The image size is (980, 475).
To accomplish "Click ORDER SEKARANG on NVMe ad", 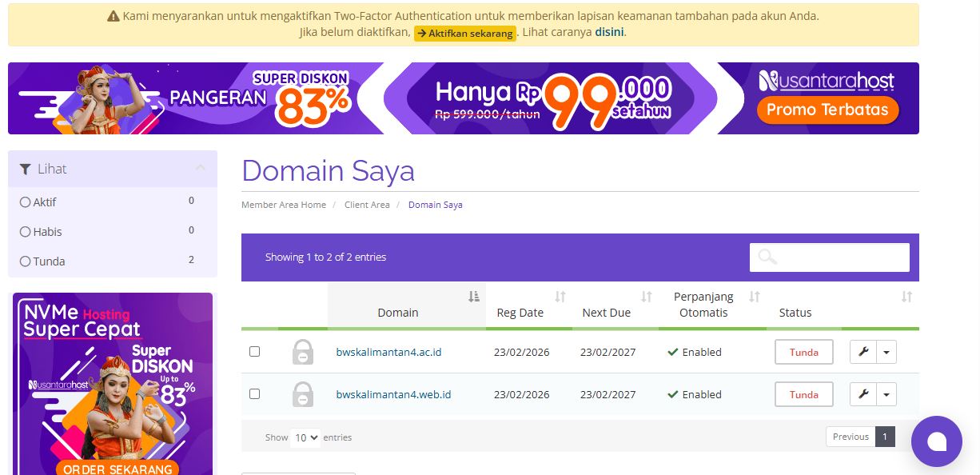I will (118, 469).
